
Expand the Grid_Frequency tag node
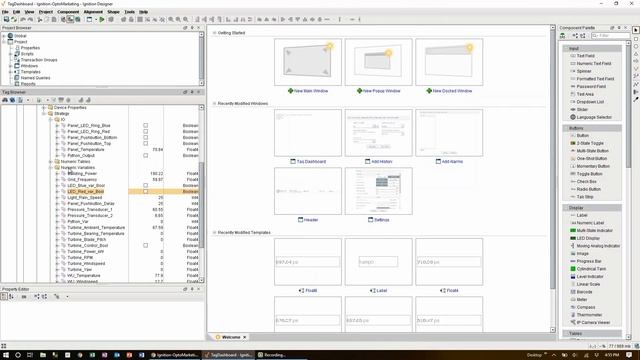point(57,180)
